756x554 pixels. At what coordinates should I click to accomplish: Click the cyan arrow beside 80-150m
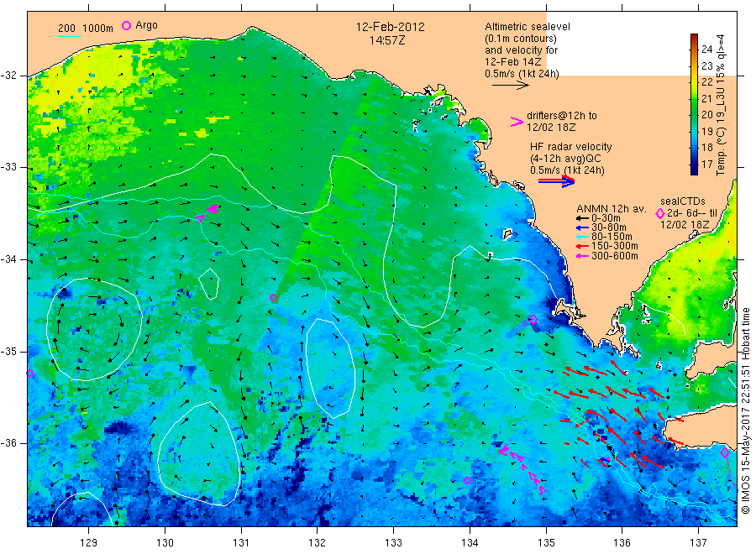582,237
